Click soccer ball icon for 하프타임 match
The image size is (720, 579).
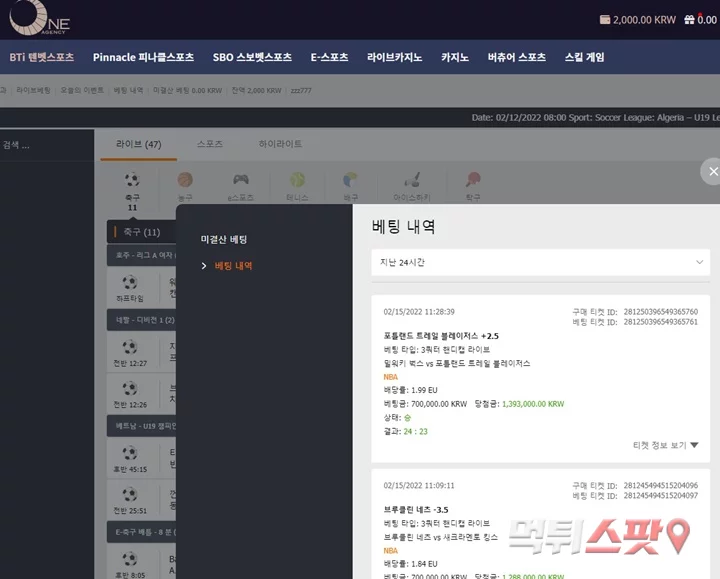tap(130, 282)
